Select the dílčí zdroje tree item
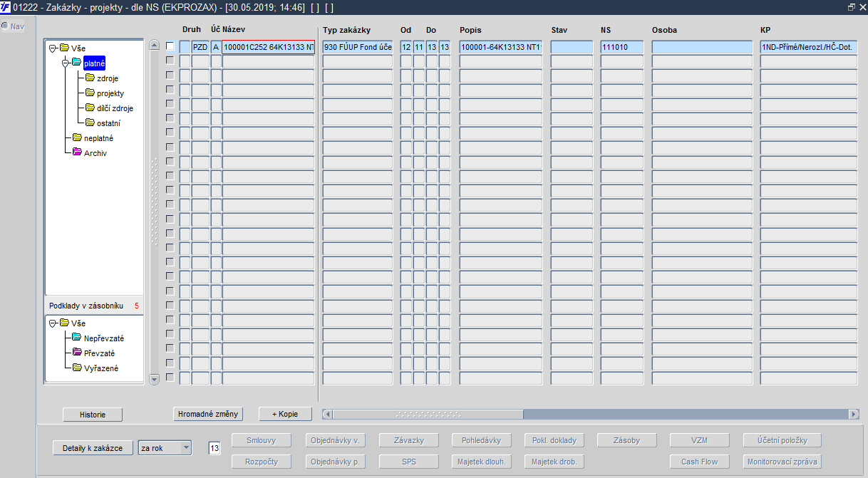The height and width of the screenshot is (478, 868). click(115, 108)
